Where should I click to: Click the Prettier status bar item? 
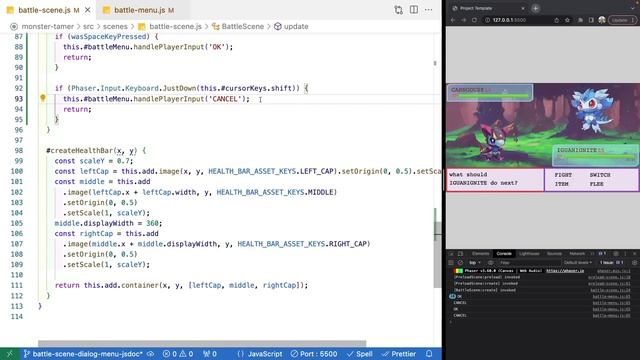click(x=399, y=354)
